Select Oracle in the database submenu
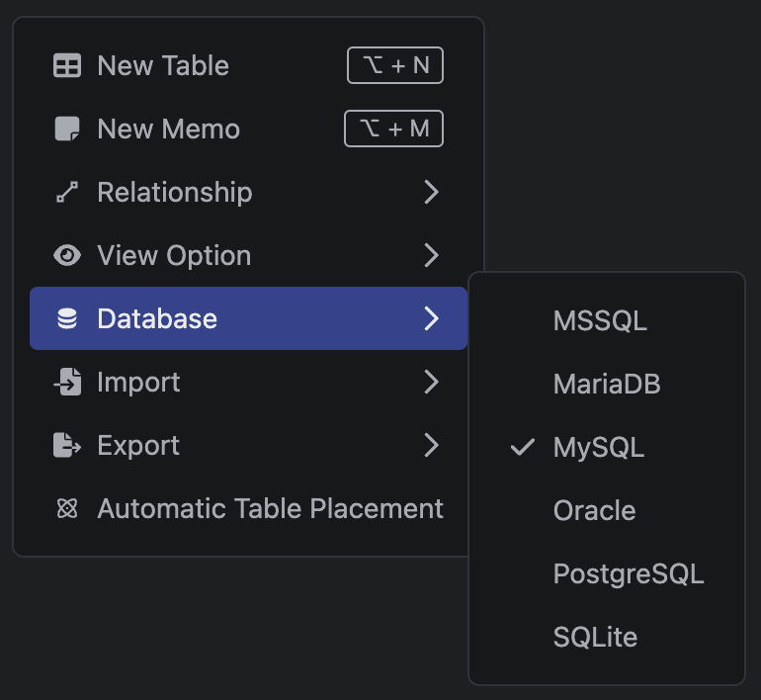Image resolution: width=761 pixels, height=700 pixels. coord(594,511)
